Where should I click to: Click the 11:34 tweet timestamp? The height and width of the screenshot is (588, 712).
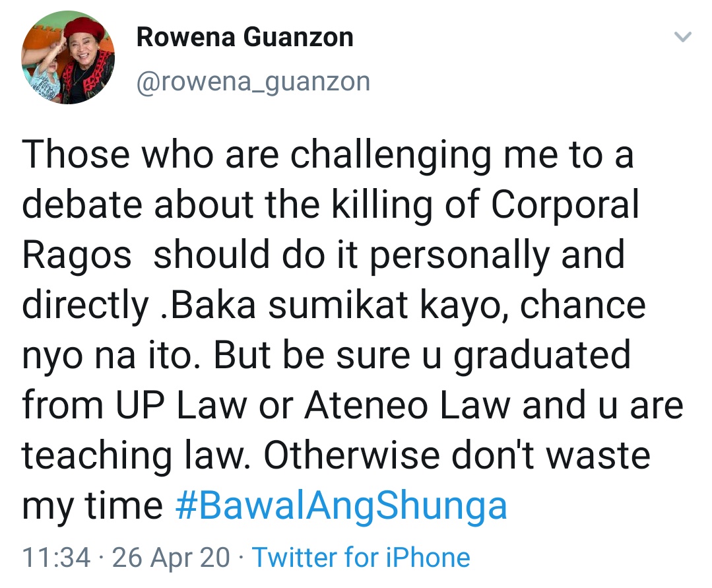coord(56,557)
